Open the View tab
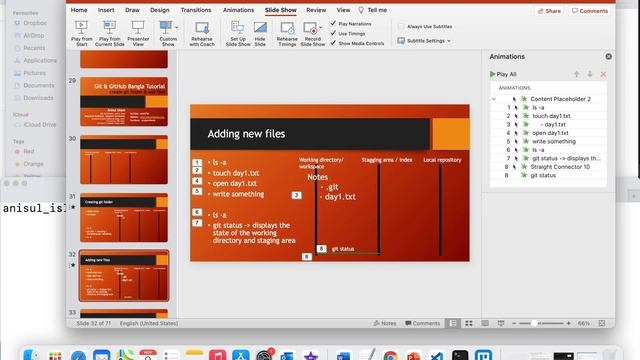Image resolution: width=640 pixels, height=360 pixels. click(x=343, y=10)
